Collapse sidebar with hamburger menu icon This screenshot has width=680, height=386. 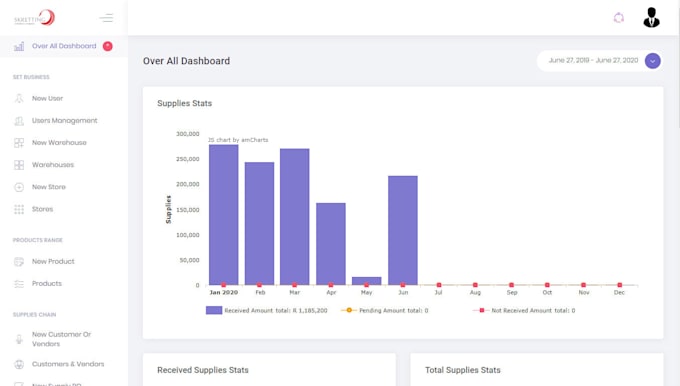[x=106, y=18]
